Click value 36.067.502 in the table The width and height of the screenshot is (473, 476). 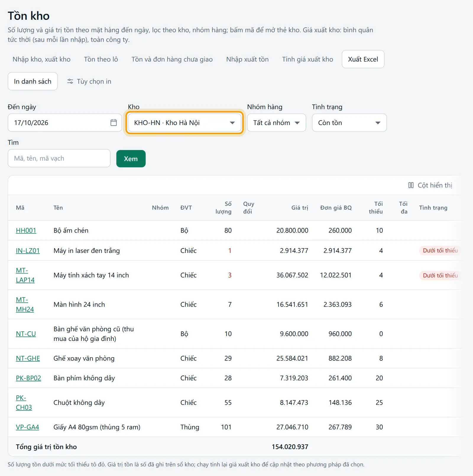pyautogui.click(x=292, y=275)
